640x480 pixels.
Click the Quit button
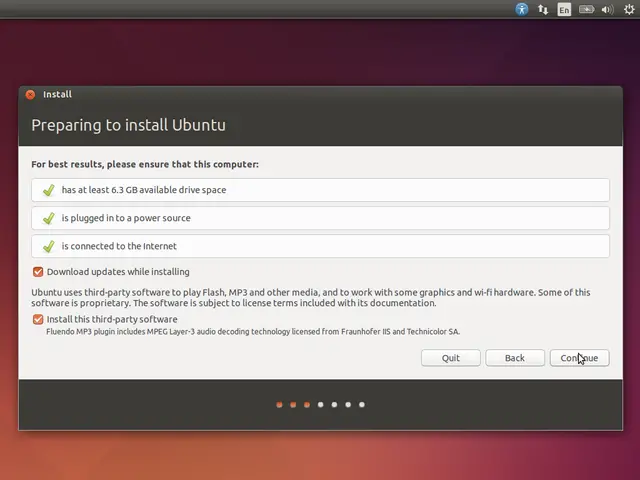pyautogui.click(x=451, y=358)
